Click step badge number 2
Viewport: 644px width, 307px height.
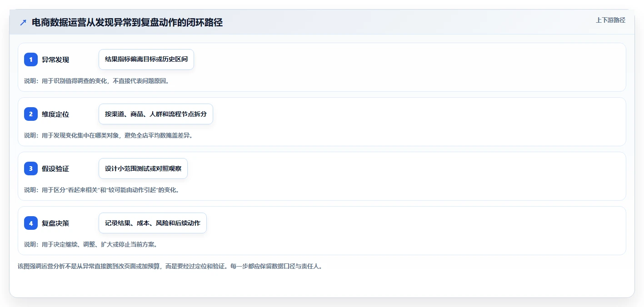pyautogui.click(x=31, y=114)
